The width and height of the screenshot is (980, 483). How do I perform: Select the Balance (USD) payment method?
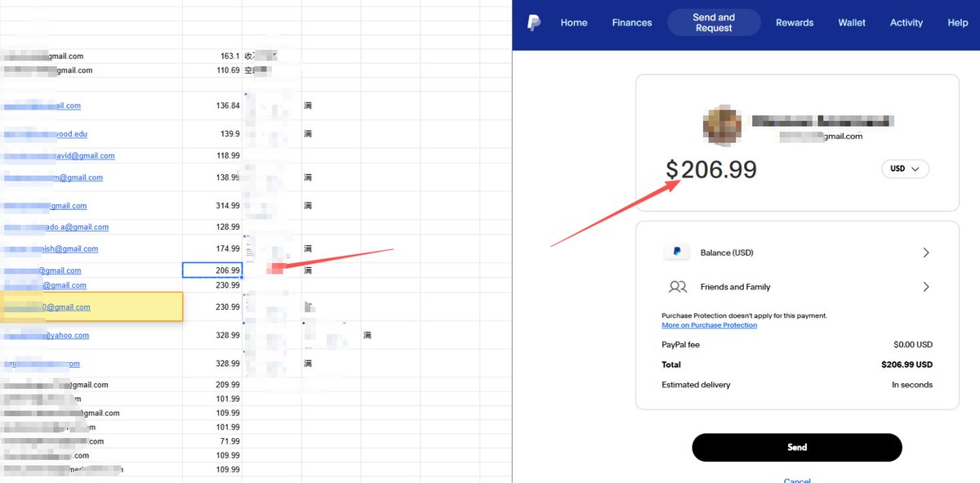[797, 253]
